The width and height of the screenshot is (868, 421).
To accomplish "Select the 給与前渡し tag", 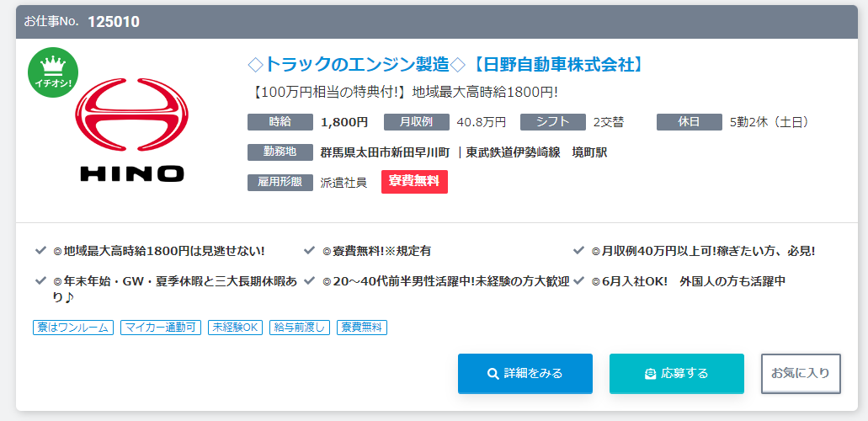I will [x=300, y=328].
